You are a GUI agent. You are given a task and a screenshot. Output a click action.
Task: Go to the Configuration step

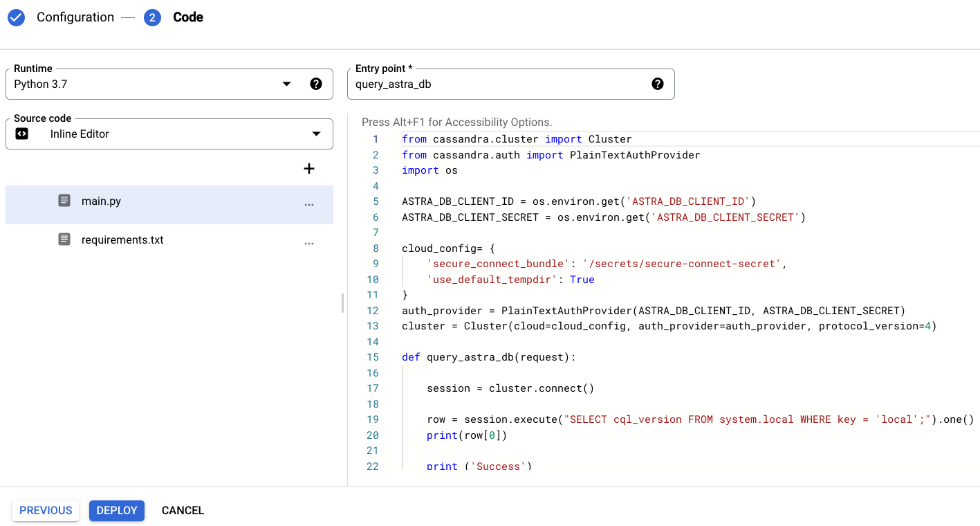[x=75, y=17]
